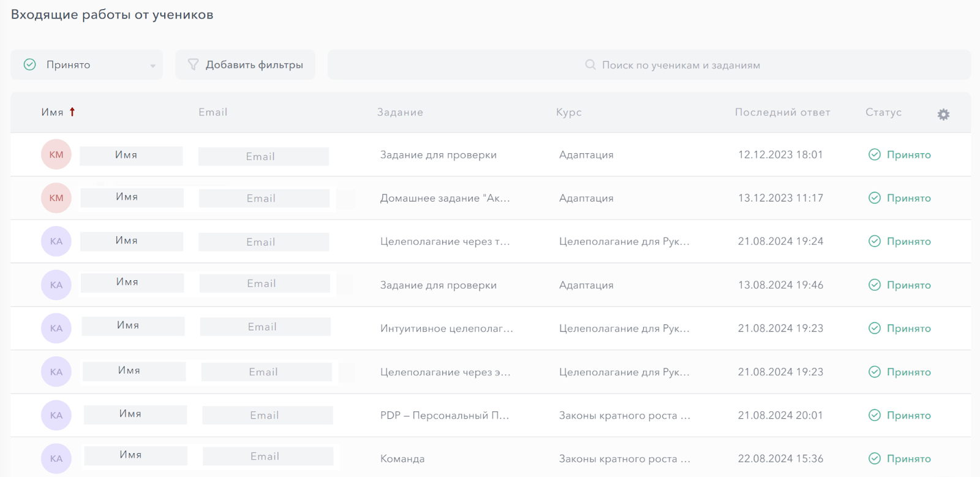Click the KM avatar in first row
Viewport: 980px width, 477px height.
[56, 155]
